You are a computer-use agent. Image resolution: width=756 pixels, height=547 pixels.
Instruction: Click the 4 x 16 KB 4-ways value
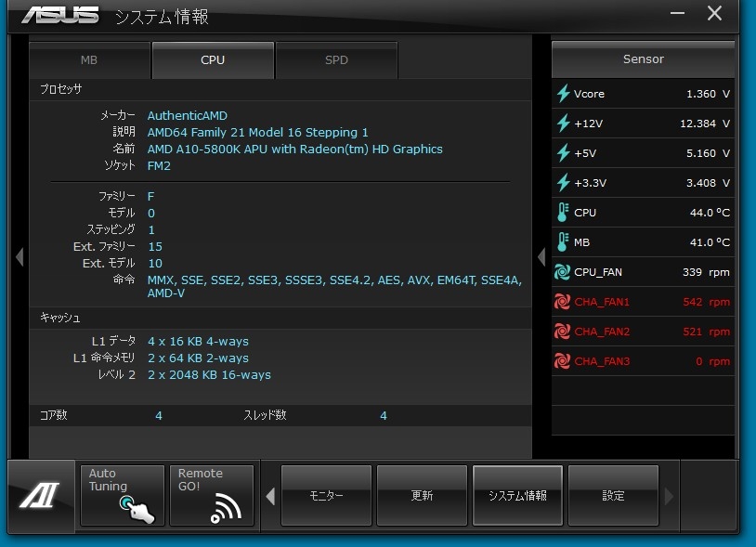[198, 341]
